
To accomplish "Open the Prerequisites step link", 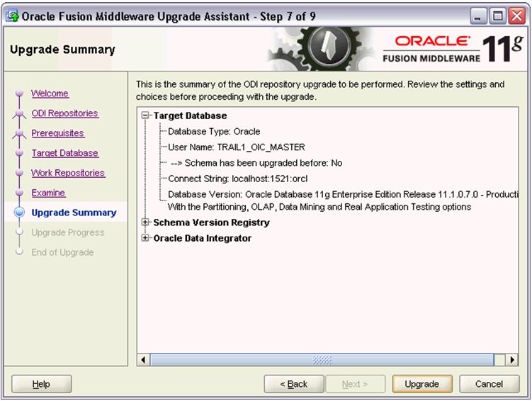I will tap(57, 133).
